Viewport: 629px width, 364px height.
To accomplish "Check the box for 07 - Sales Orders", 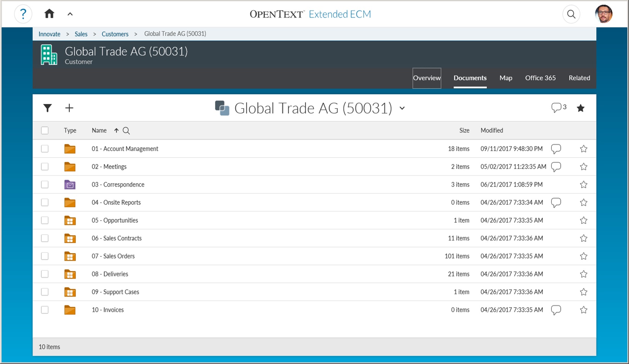I will [x=45, y=256].
